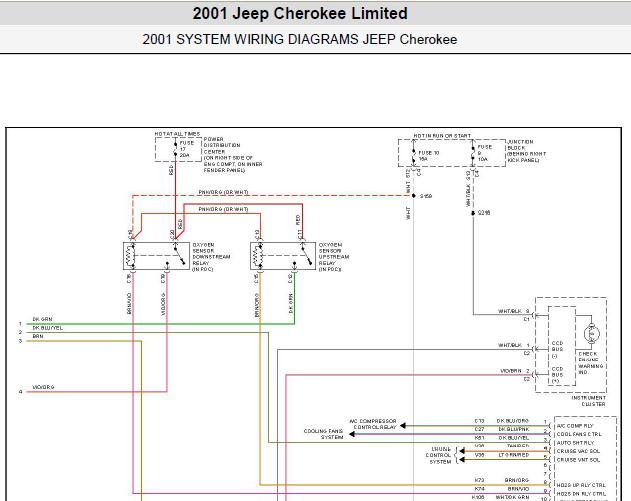Click the 'CHECK ENGINE WARNING IND.' label
This screenshot has width=631, height=501.
(591, 363)
